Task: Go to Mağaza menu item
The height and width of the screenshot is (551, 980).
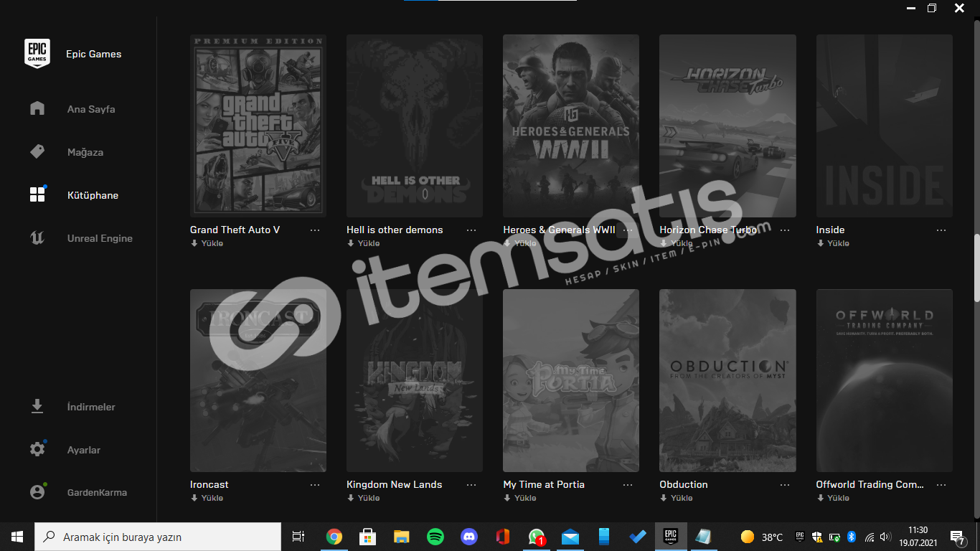Action: pos(85,152)
